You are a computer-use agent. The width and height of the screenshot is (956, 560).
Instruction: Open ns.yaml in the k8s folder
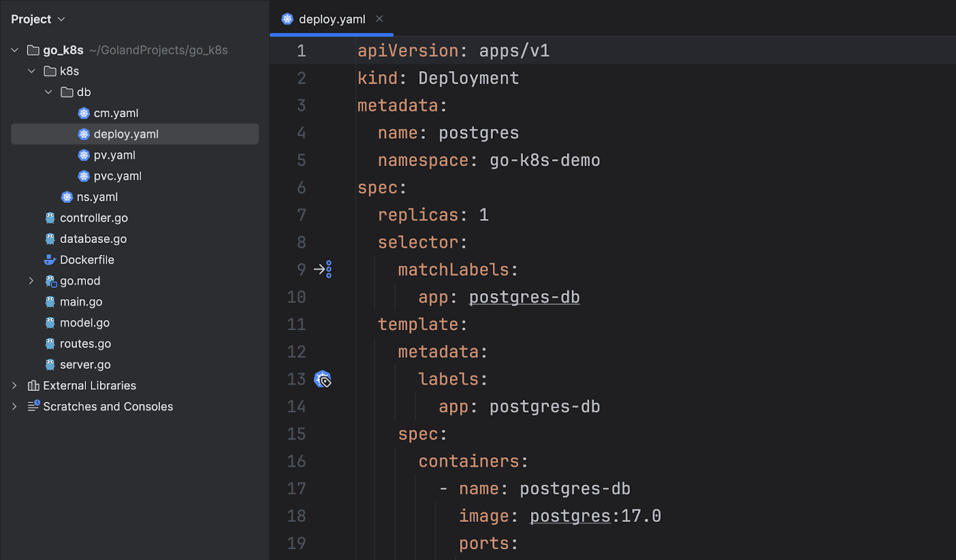tap(97, 197)
